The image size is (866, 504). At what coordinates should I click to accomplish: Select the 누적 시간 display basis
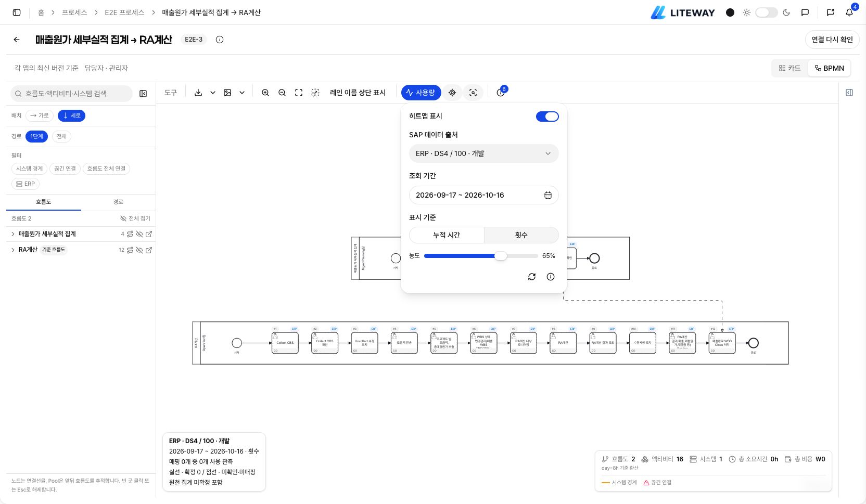[x=447, y=235]
